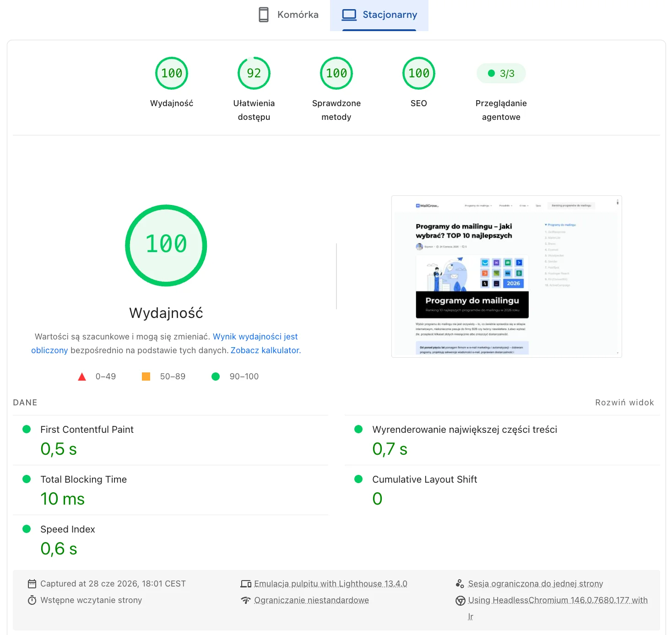Click the 0,6 s Speed Index value
The width and height of the screenshot is (672, 635).
(59, 549)
